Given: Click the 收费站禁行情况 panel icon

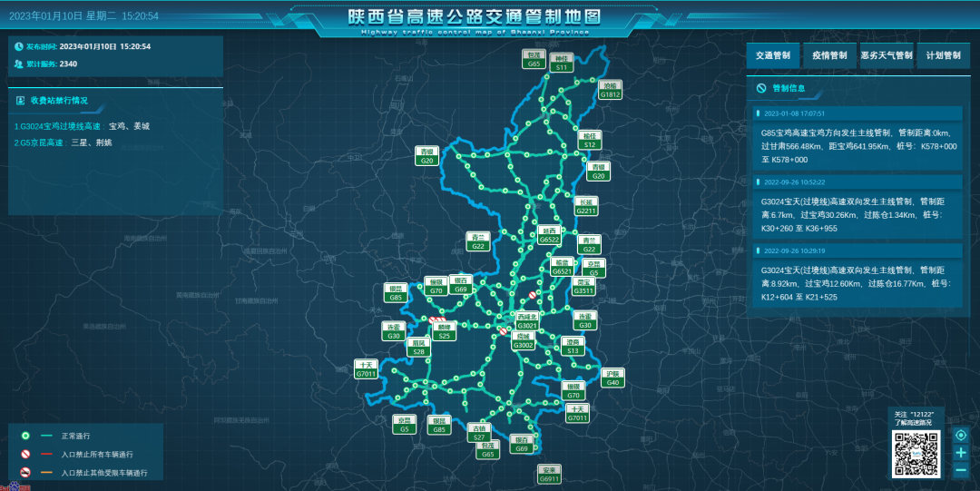Looking at the screenshot, I should click(x=20, y=101).
